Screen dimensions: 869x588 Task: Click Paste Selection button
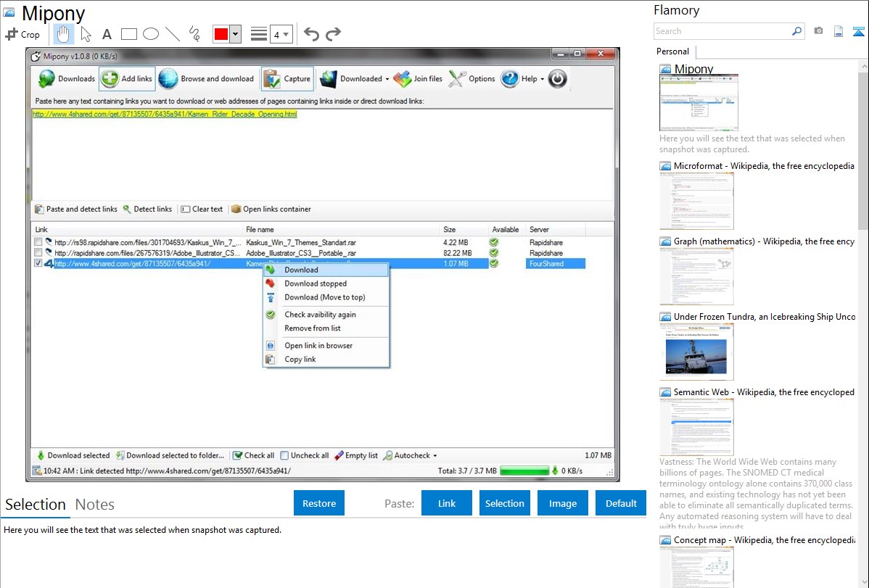point(504,503)
